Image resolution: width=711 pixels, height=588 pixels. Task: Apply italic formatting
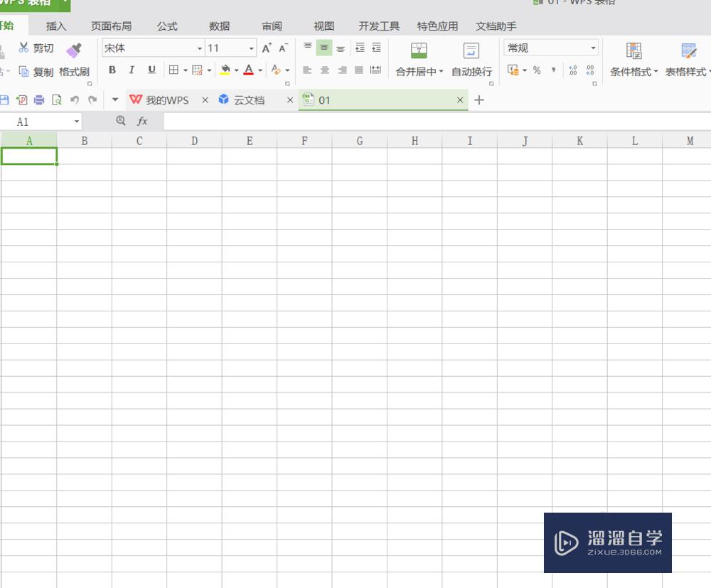click(132, 70)
